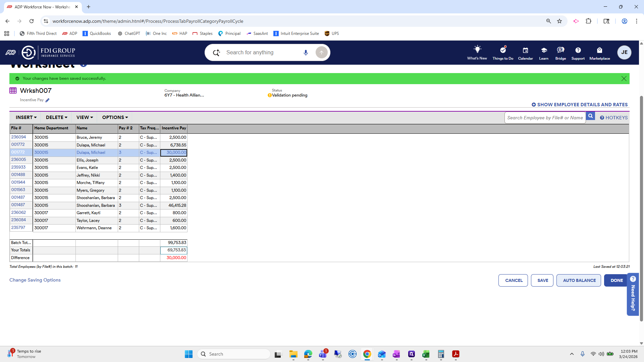644x362 pixels.
Task: Open the Calendar icon in header
Action: tap(525, 50)
